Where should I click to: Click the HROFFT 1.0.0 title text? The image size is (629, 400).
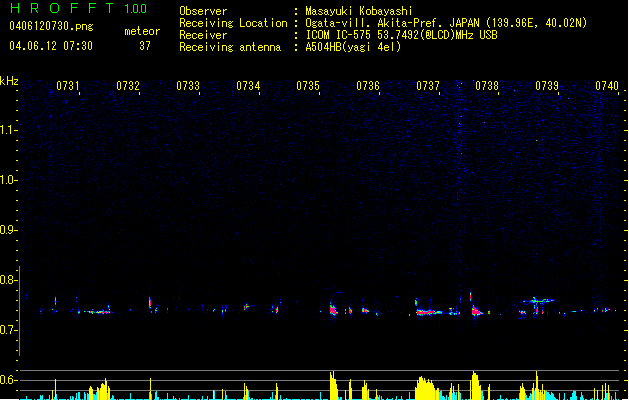tap(78, 8)
